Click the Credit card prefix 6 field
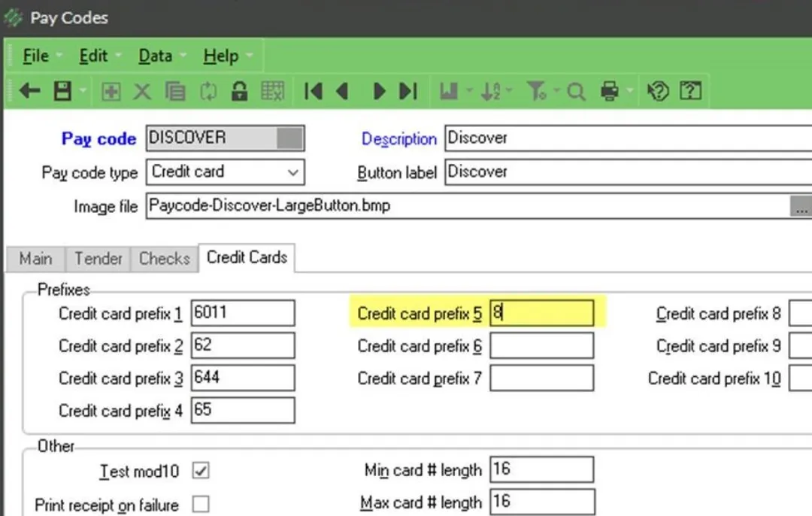Image resolution: width=812 pixels, height=516 pixels. 541,346
